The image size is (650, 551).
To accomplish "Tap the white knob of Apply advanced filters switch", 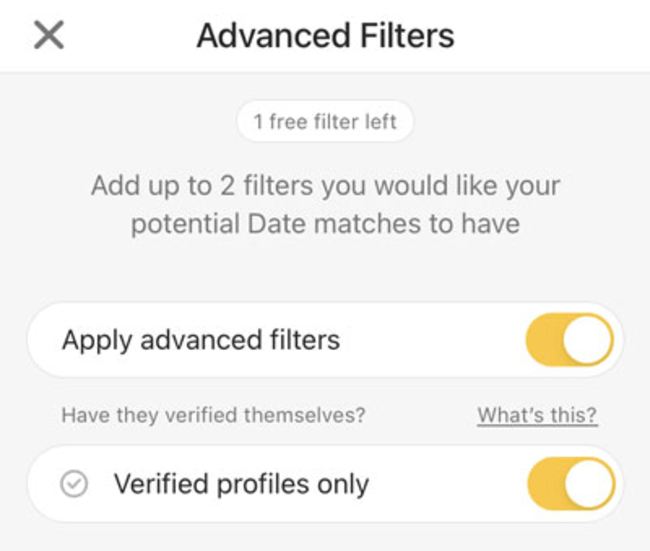I will click(x=588, y=340).
